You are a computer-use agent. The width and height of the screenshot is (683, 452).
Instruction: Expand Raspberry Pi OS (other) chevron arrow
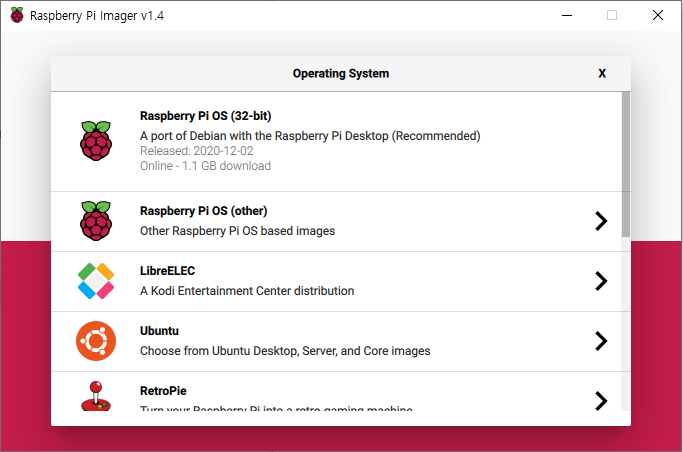(601, 221)
